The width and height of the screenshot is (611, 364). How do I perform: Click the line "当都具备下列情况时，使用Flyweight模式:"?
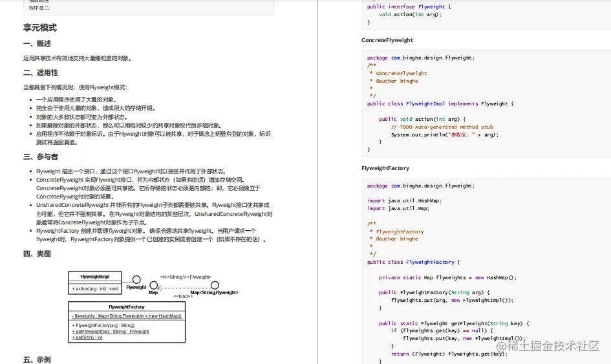click(75, 87)
